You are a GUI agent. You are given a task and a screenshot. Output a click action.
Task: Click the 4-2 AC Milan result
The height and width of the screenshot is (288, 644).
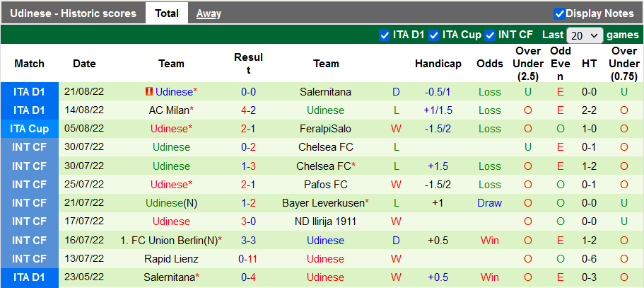[248, 110]
